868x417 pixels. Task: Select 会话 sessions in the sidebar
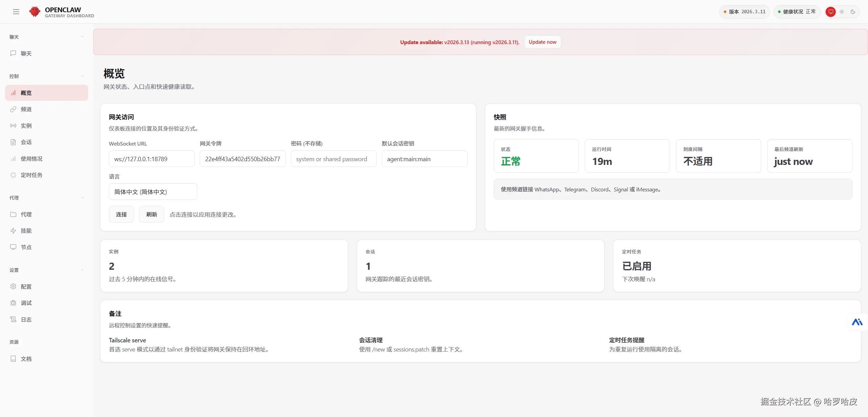tap(26, 142)
